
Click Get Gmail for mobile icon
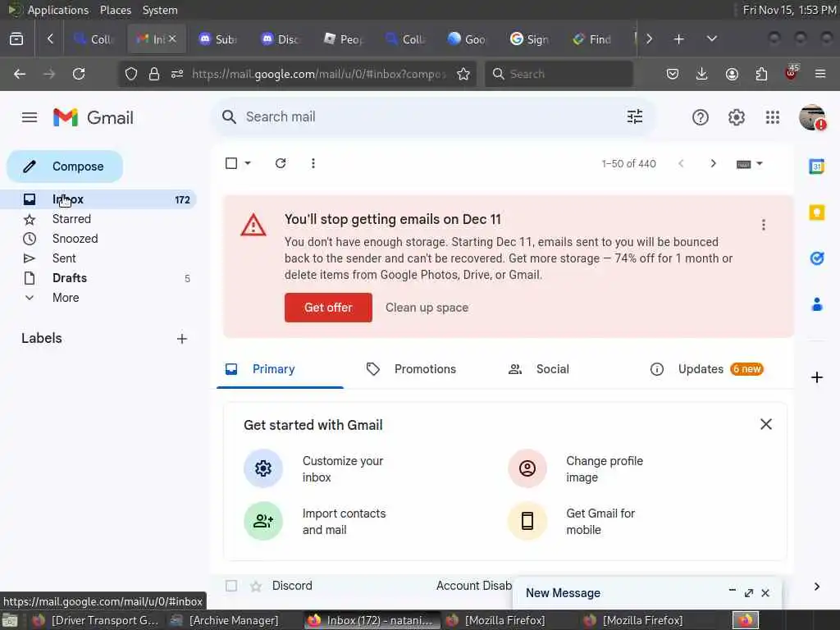tap(527, 521)
